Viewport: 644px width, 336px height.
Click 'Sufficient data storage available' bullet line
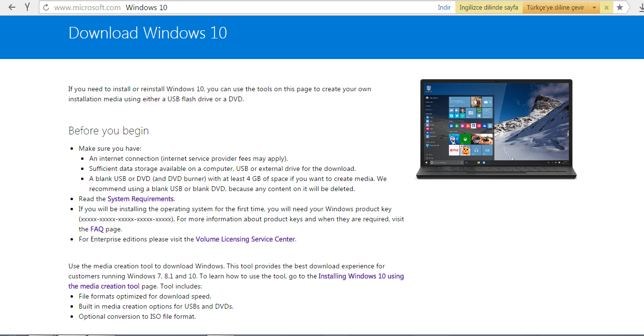click(x=222, y=168)
